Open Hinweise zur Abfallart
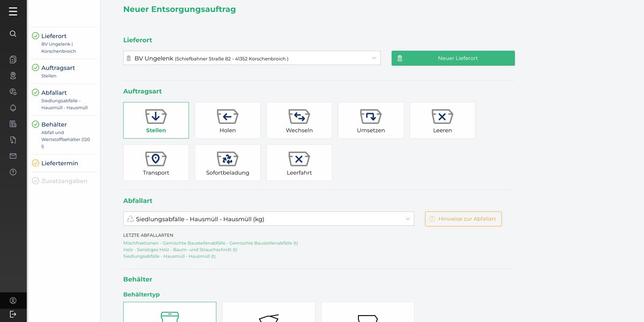 click(463, 219)
